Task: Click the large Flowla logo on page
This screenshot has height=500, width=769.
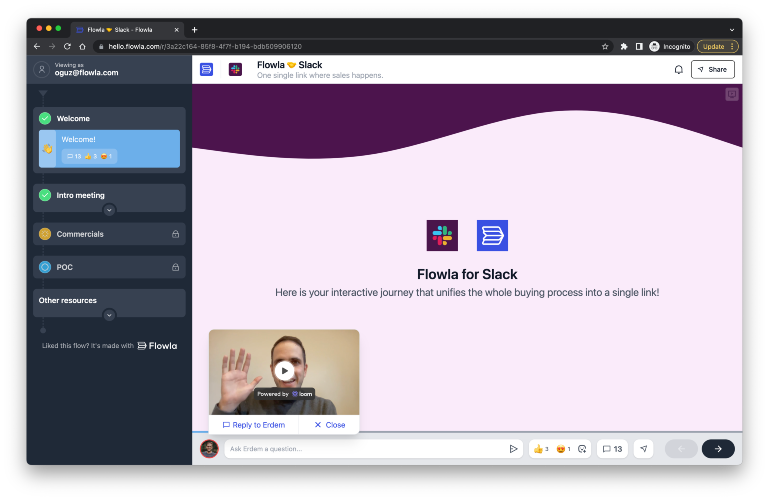Action: point(492,235)
